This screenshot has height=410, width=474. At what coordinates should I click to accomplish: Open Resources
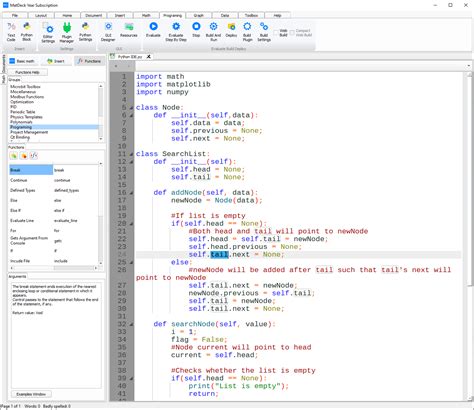(x=129, y=30)
